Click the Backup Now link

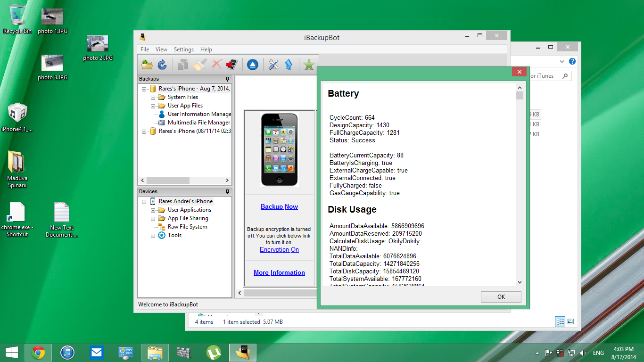pos(280,206)
